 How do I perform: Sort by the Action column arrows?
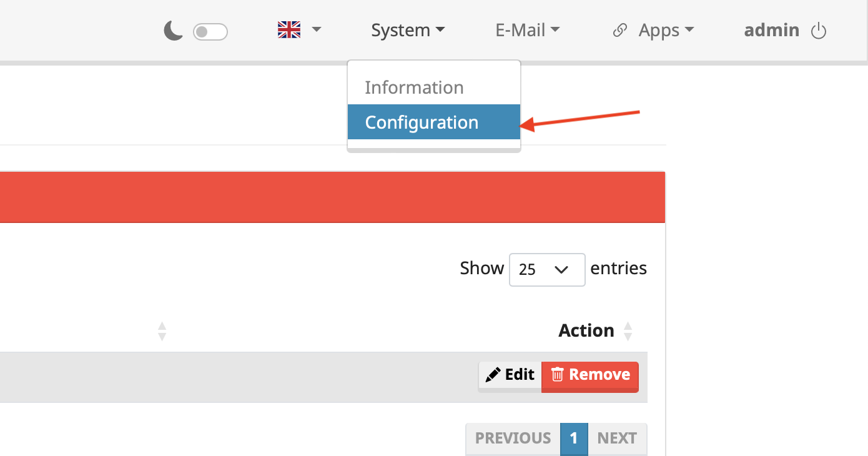[628, 331]
